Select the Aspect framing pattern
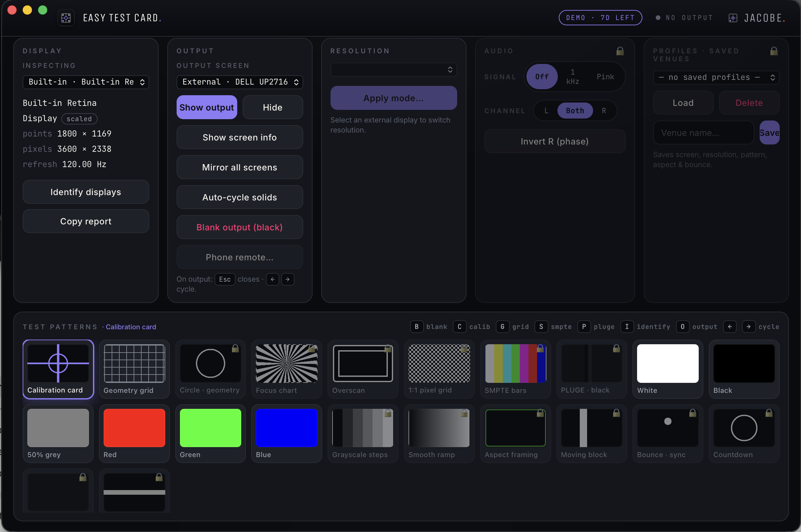Image resolution: width=801 pixels, height=532 pixels. click(515, 433)
